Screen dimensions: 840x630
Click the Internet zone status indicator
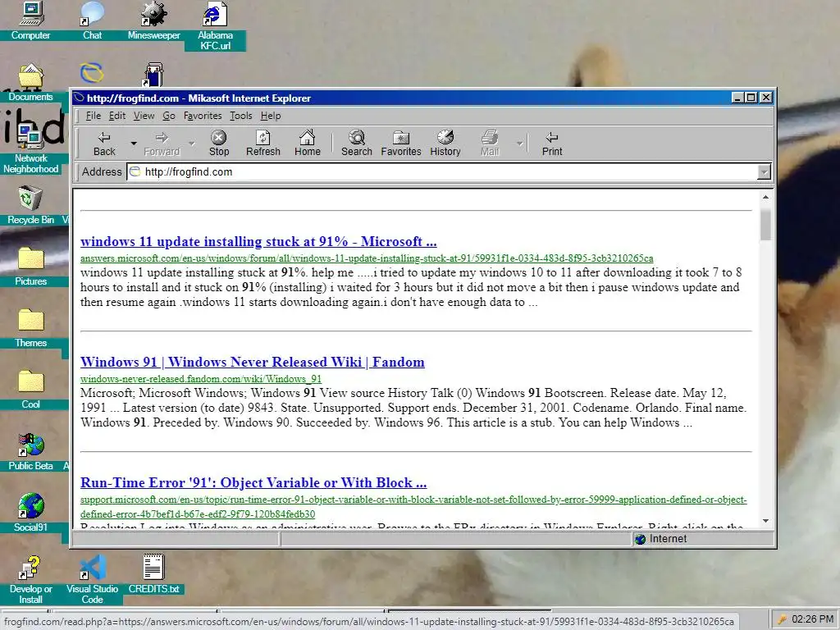pyautogui.click(x=660, y=539)
